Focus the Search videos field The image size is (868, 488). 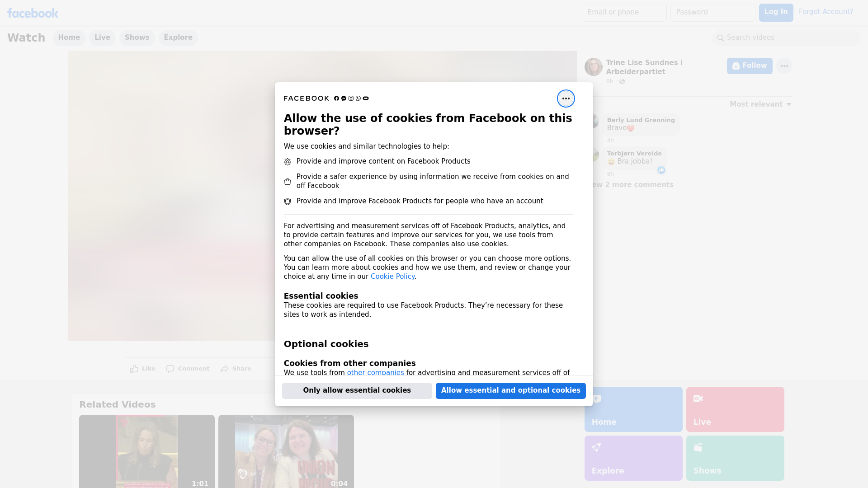click(787, 38)
